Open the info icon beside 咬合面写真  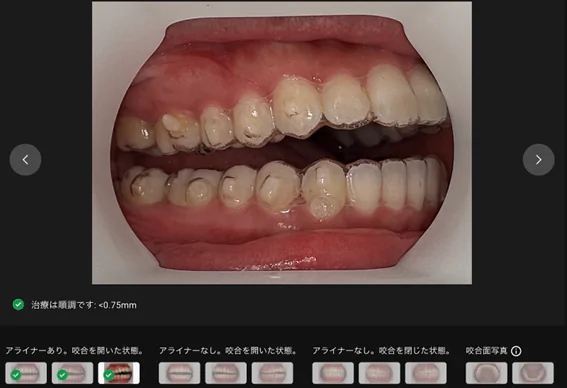click(x=516, y=351)
